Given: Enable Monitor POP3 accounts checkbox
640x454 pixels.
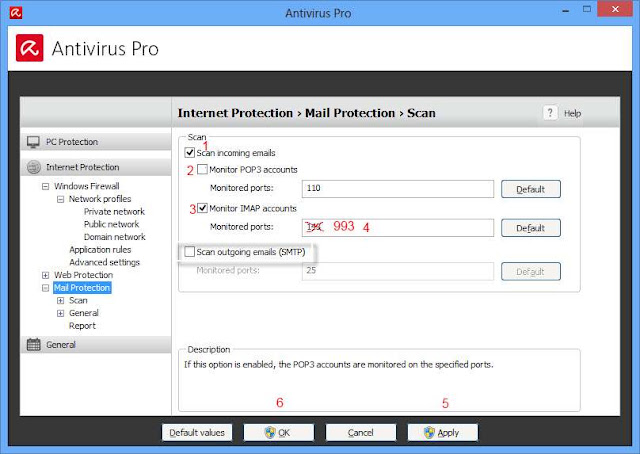Looking at the screenshot, I should 202,169.
